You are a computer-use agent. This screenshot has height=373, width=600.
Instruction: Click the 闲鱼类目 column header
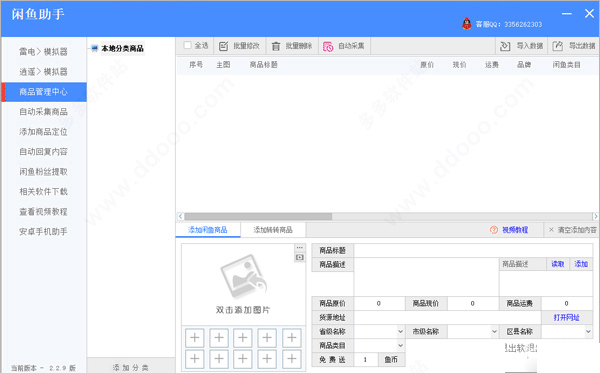point(566,65)
